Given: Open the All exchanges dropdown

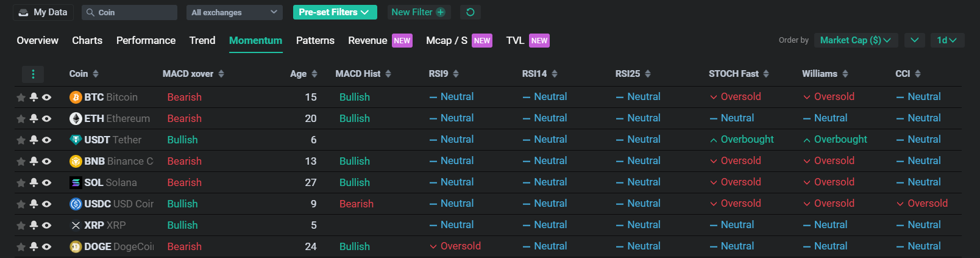Looking at the screenshot, I should (234, 12).
